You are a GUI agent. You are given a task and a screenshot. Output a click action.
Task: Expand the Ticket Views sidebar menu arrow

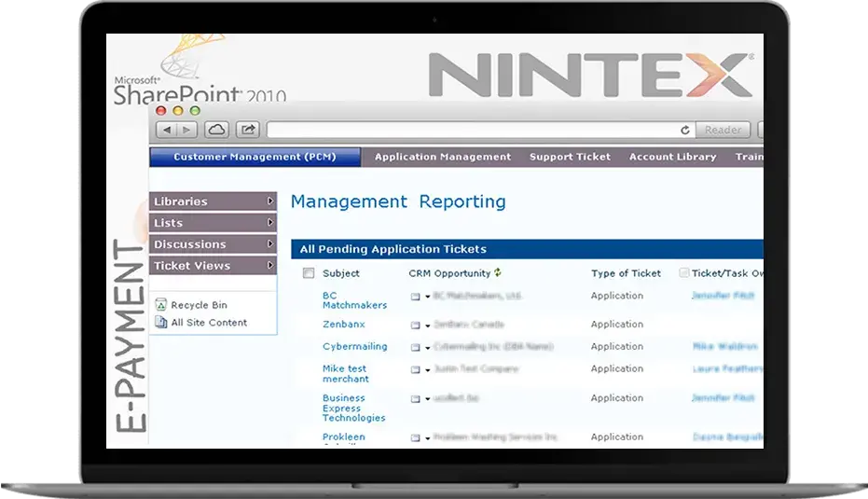coord(270,265)
